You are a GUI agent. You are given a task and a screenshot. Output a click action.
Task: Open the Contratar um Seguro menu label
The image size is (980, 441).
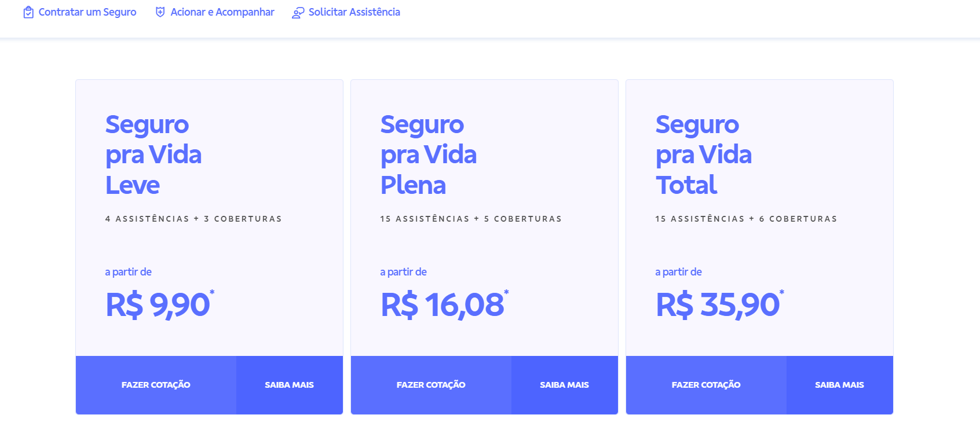point(87,12)
